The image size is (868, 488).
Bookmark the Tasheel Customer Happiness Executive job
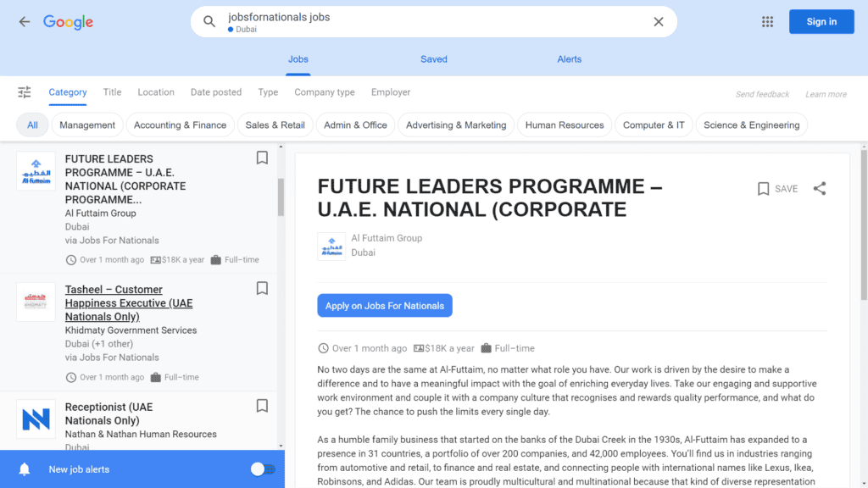click(263, 288)
